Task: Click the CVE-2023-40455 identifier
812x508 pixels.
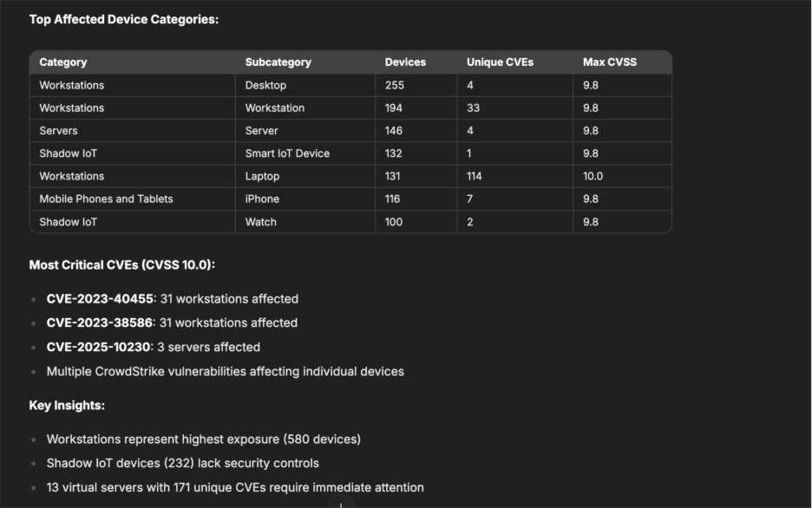Action: (x=100, y=299)
